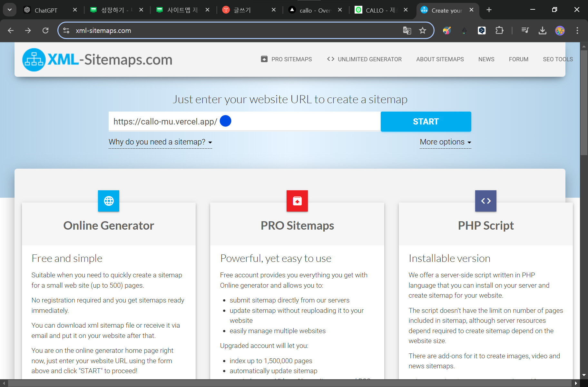Screen dimensions: 588x387
Task: Click the Online Generator heading
Action: 109,225
